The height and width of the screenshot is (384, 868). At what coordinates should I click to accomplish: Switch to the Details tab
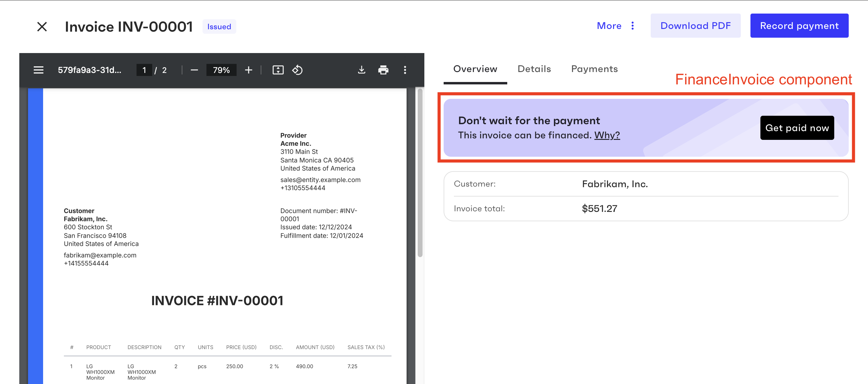534,69
